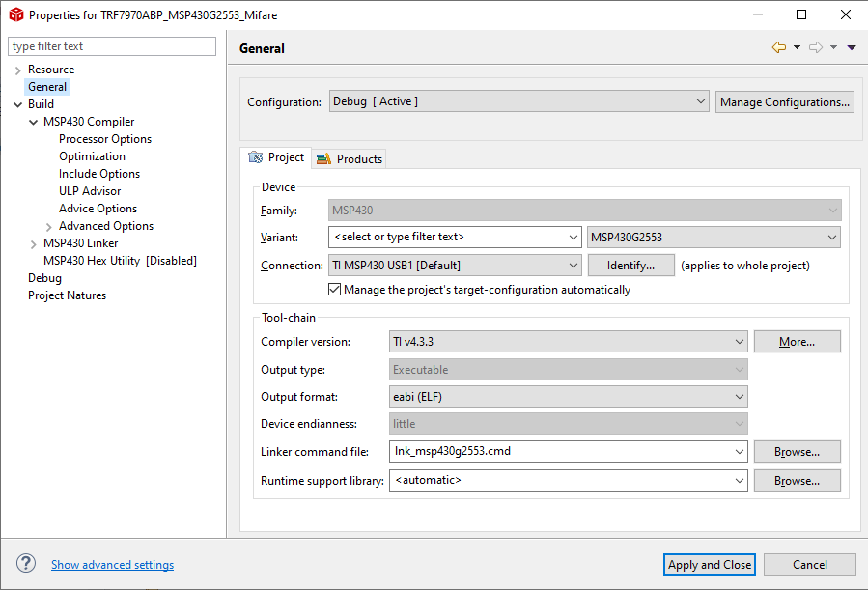Switch to the Products tab
The width and height of the screenshot is (868, 591).
(350, 159)
